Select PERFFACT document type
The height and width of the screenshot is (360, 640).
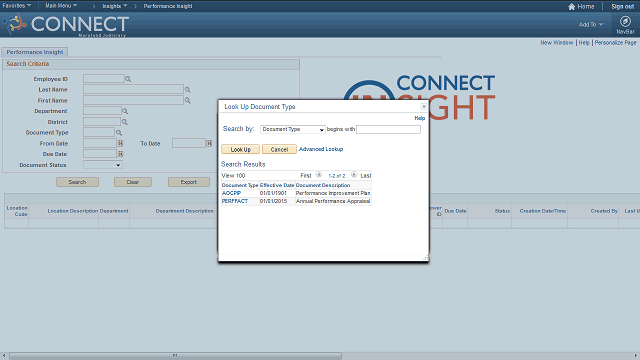pos(235,201)
